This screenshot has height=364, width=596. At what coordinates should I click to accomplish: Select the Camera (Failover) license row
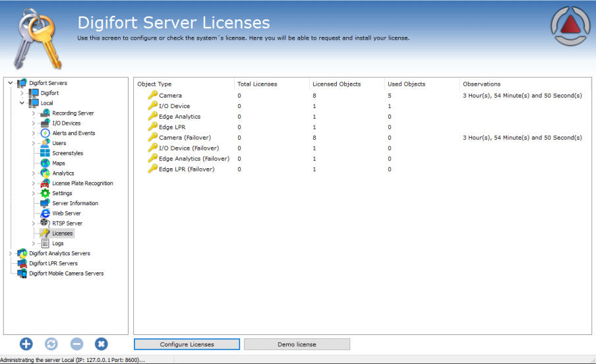[362, 138]
